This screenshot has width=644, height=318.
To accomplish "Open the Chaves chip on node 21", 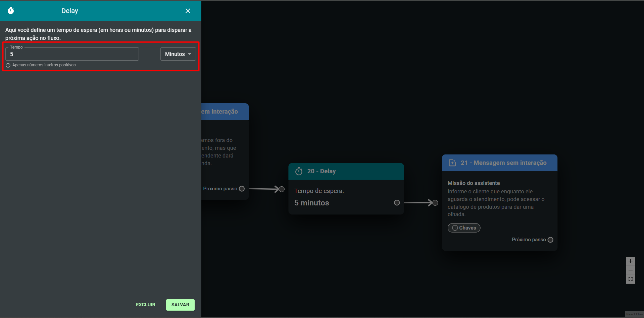I will tap(464, 228).
